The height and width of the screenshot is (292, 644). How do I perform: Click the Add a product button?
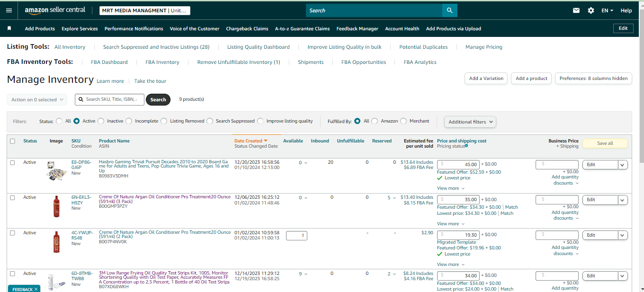531,79
